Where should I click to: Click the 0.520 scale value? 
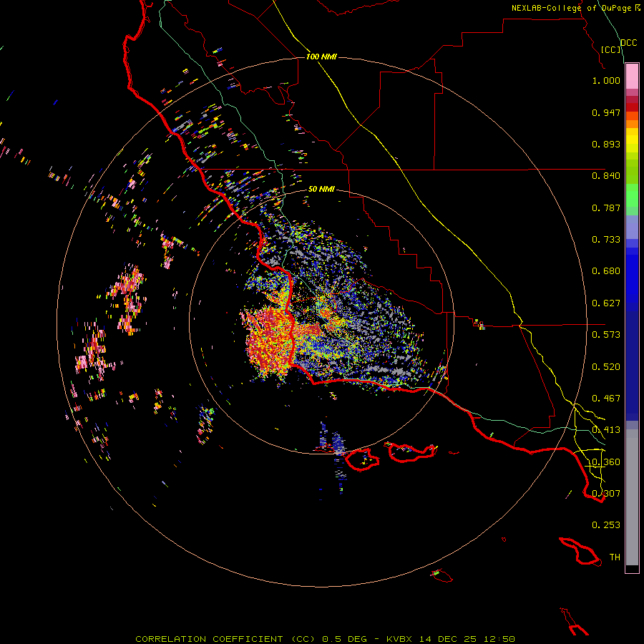606,367
